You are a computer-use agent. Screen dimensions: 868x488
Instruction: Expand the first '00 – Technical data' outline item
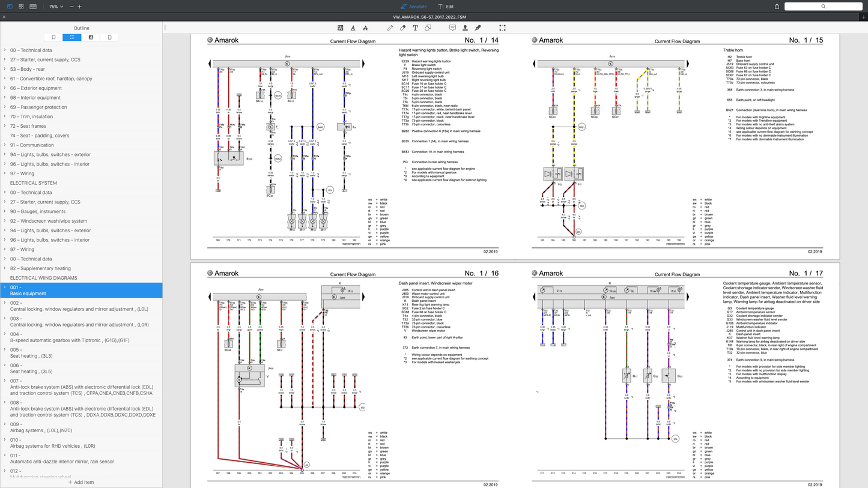5,50
